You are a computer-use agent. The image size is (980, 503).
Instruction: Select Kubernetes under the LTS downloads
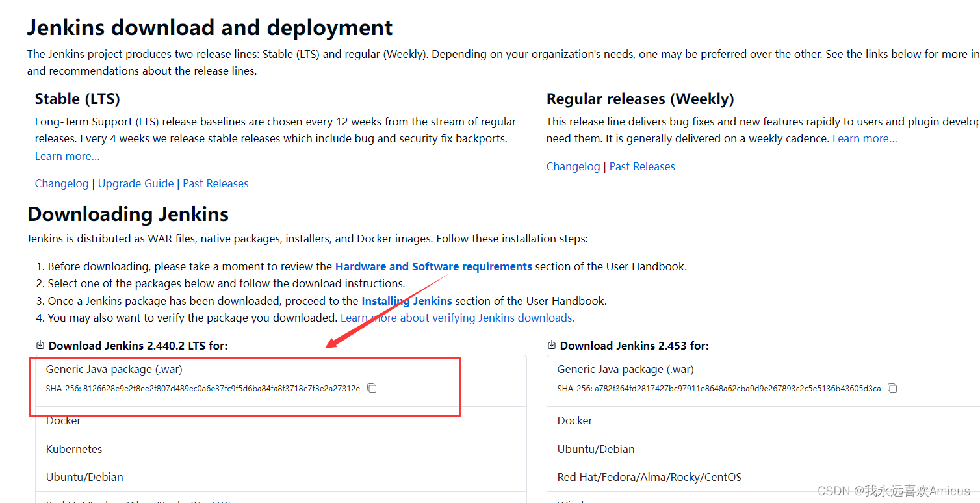tap(281, 449)
